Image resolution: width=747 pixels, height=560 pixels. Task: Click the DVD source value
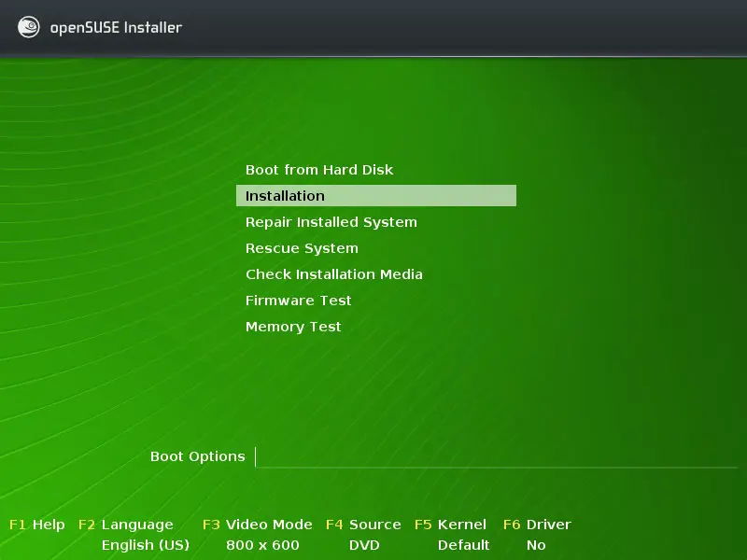pos(364,545)
